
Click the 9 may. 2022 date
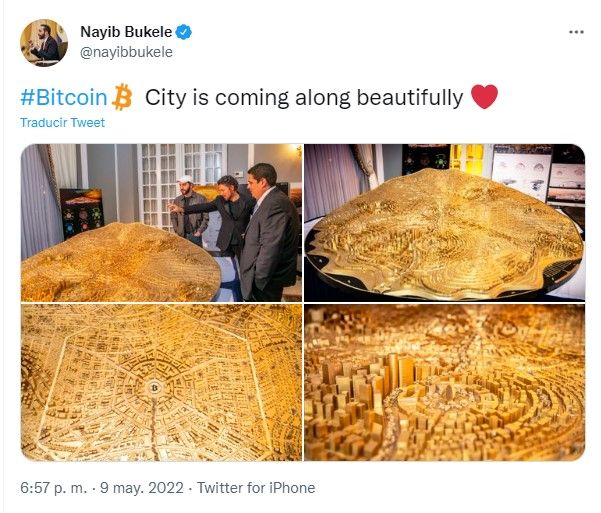[x=142, y=488]
